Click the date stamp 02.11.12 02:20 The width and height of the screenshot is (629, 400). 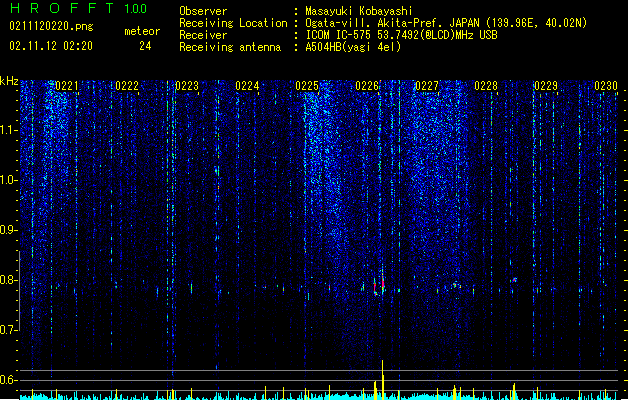click(x=51, y=46)
